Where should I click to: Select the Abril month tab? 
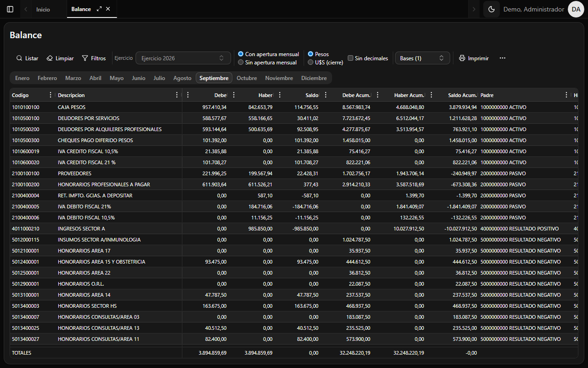[96, 78]
